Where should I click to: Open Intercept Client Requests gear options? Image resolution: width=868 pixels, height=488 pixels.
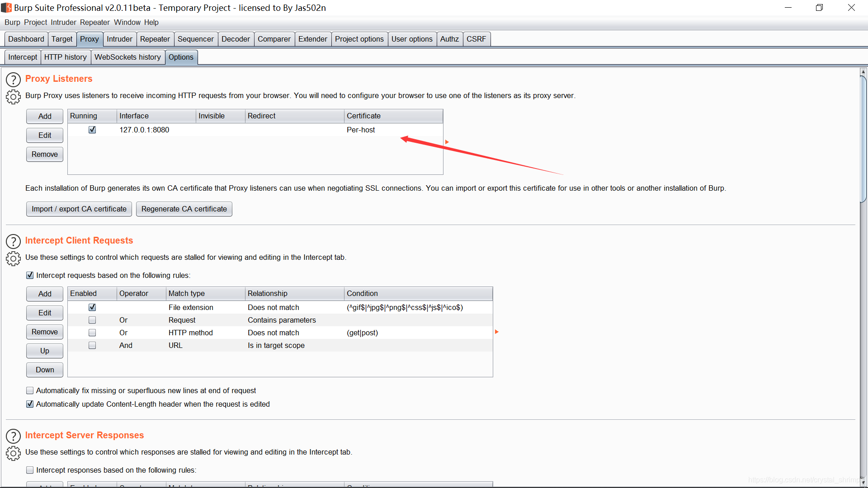[13, 258]
